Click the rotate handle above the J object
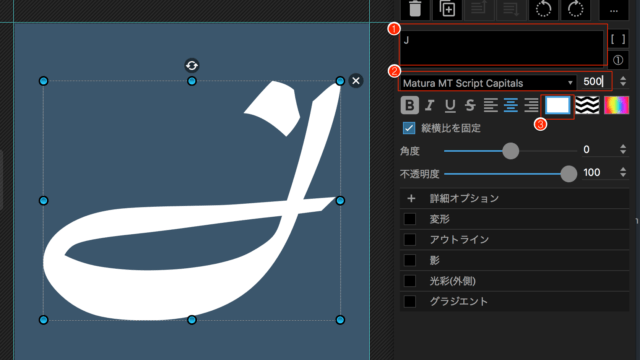The width and height of the screenshot is (640, 360). pyautogui.click(x=192, y=65)
